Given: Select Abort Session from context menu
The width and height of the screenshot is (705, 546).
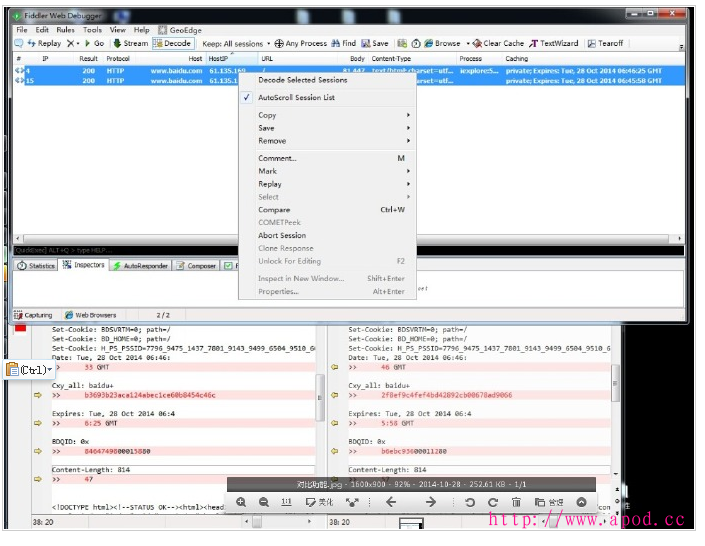Looking at the screenshot, I should (282, 236).
